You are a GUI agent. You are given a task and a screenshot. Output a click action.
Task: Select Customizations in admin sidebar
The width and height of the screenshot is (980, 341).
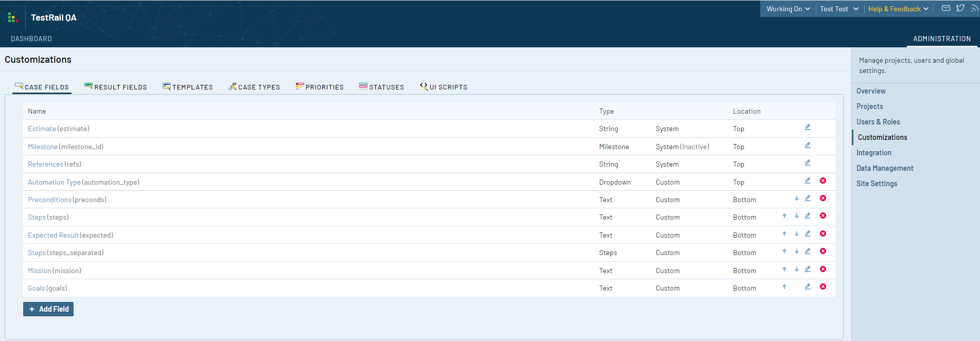[x=882, y=137]
